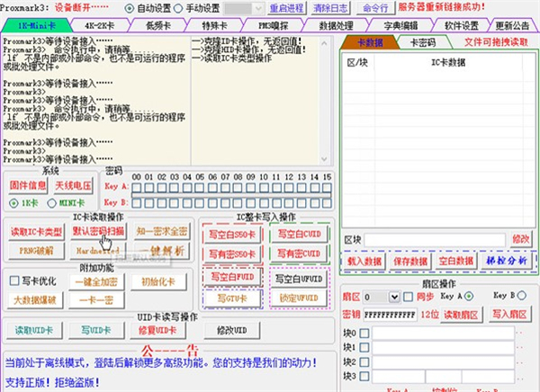The height and width of the screenshot is (392, 540).
Task: Click the 读取IC卡类型 button
Action: click(x=36, y=231)
